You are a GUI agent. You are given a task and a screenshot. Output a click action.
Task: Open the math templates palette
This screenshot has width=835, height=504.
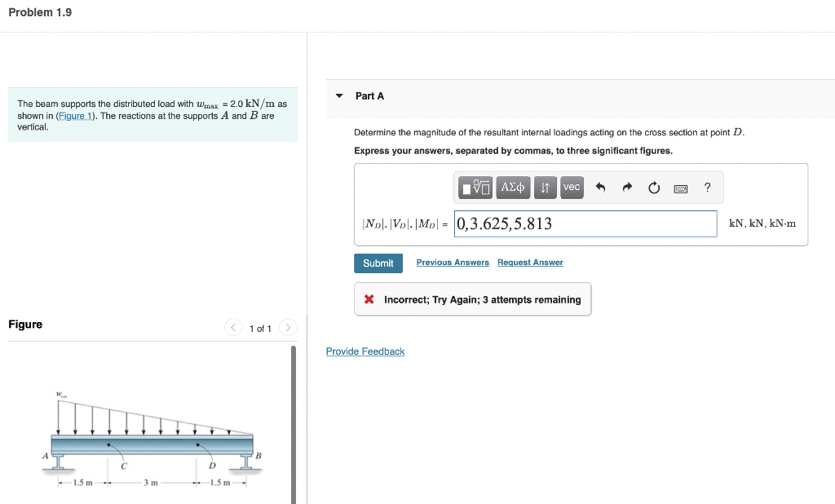[x=475, y=187]
